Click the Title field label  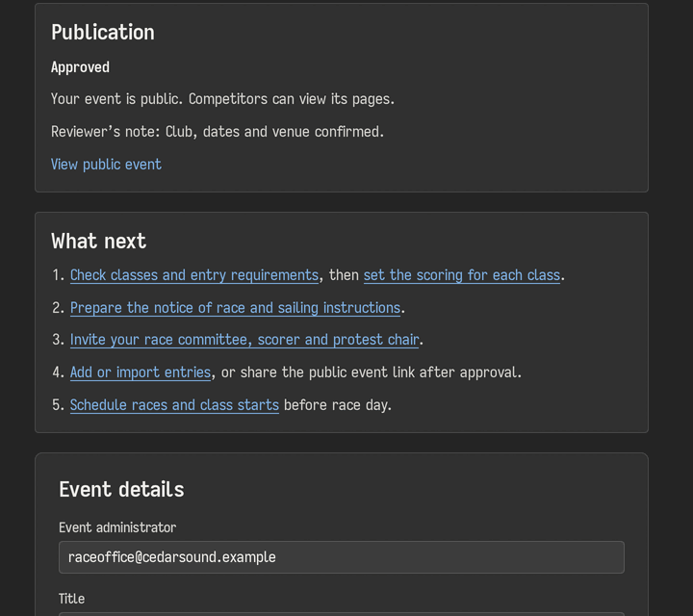71,599
